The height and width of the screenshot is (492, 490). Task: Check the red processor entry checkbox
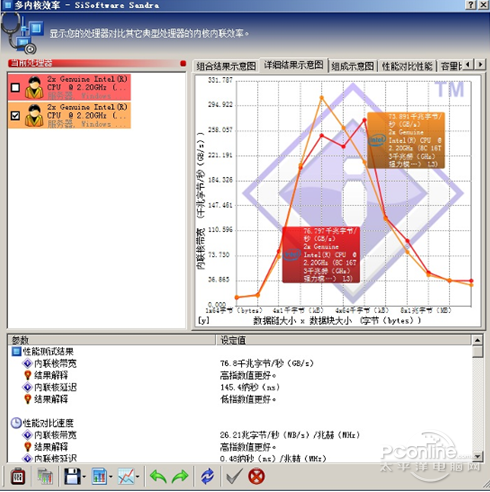15,88
